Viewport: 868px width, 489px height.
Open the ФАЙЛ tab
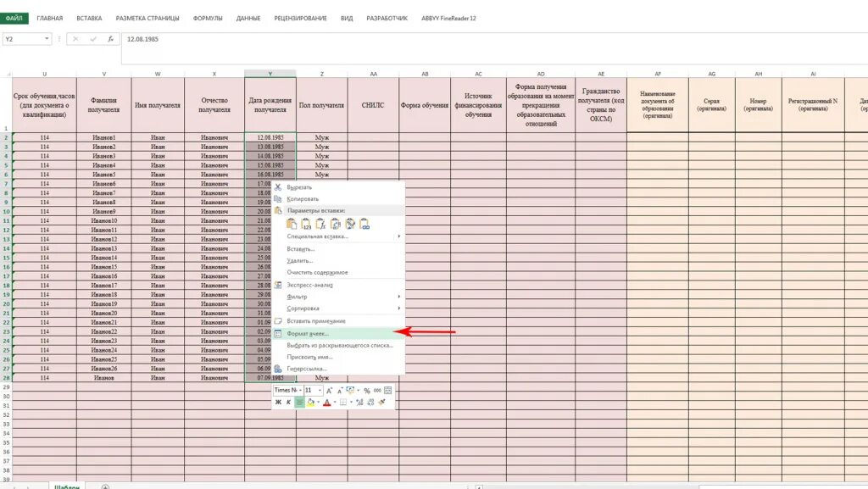14,19
